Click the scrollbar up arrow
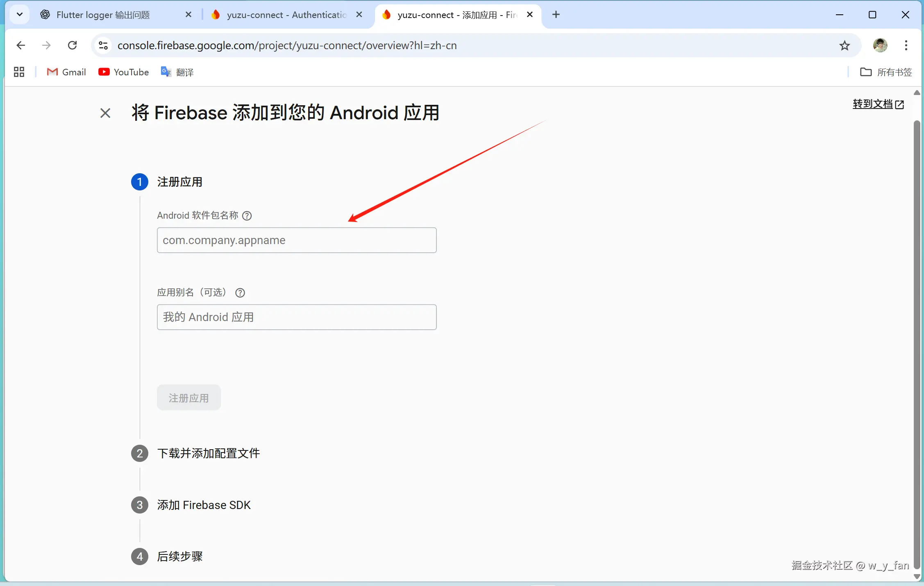 click(x=917, y=93)
